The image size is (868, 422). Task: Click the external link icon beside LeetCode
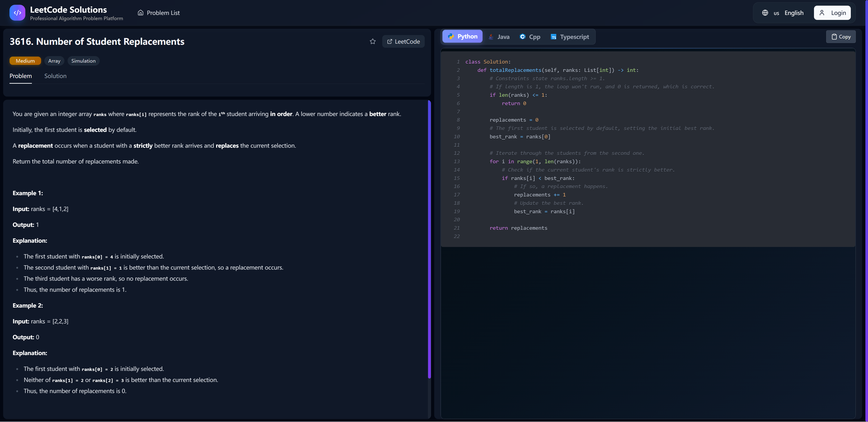point(389,41)
